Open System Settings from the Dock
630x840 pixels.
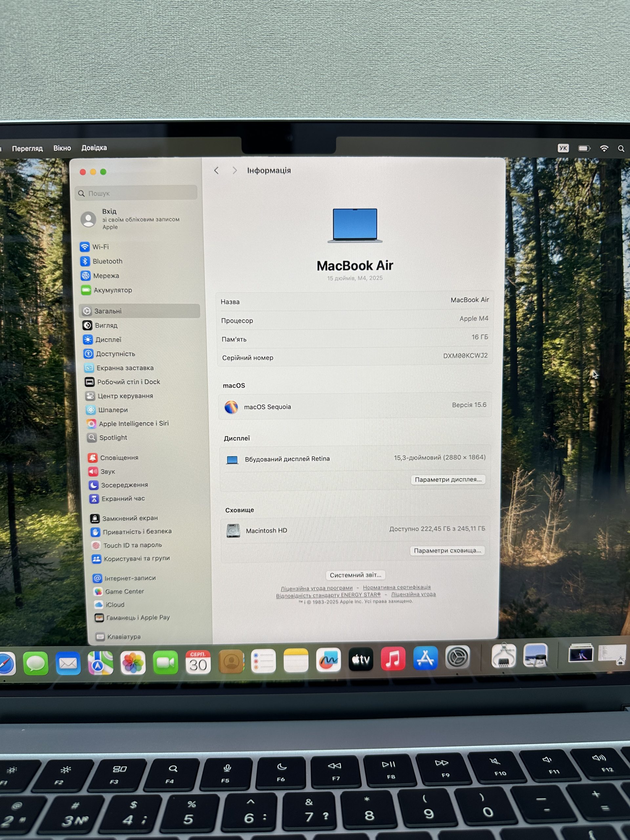click(458, 657)
